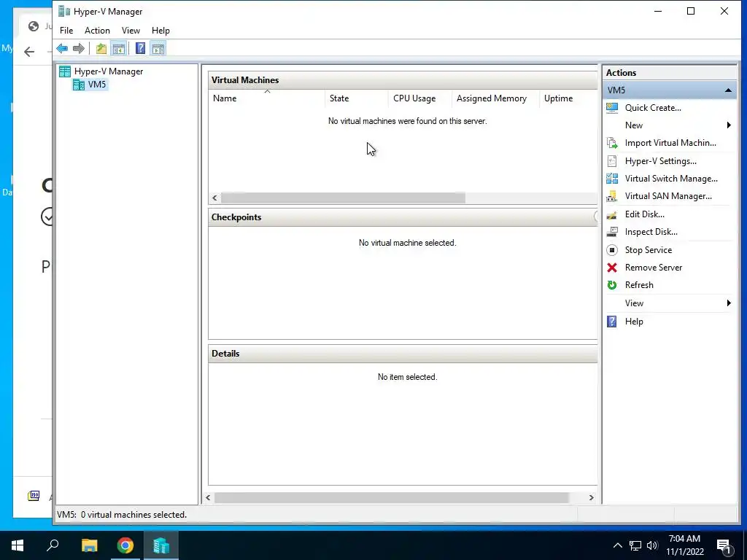747x560 pixels.
Task: Open taskbar Search magnifier
Action: (53, 545)
